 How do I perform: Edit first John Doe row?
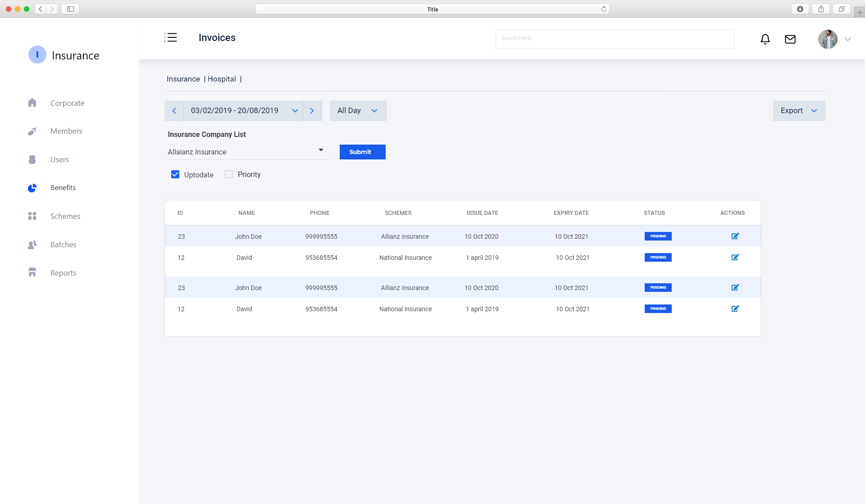[735, 236]
